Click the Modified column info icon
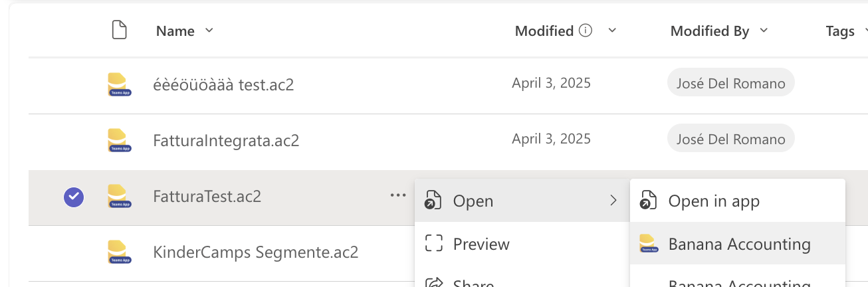Image resolution: width=868 pixels, height=287 pixels. [x=586, y=31]
